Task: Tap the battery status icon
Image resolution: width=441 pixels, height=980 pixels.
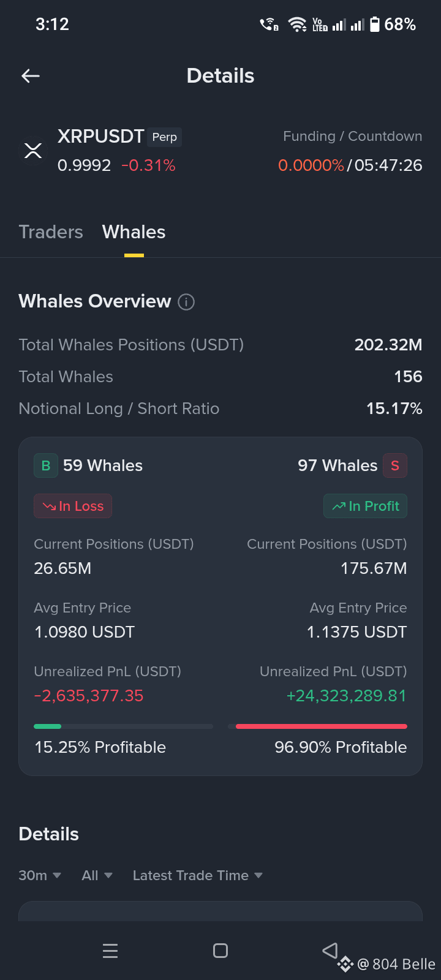Action: pyautogui.click(x=375, y=24)
